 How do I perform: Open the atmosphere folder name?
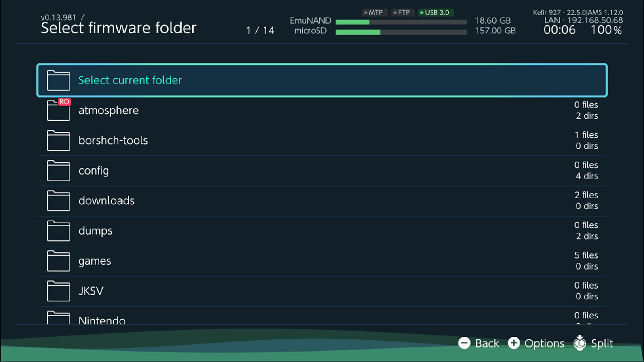(109, 111)
